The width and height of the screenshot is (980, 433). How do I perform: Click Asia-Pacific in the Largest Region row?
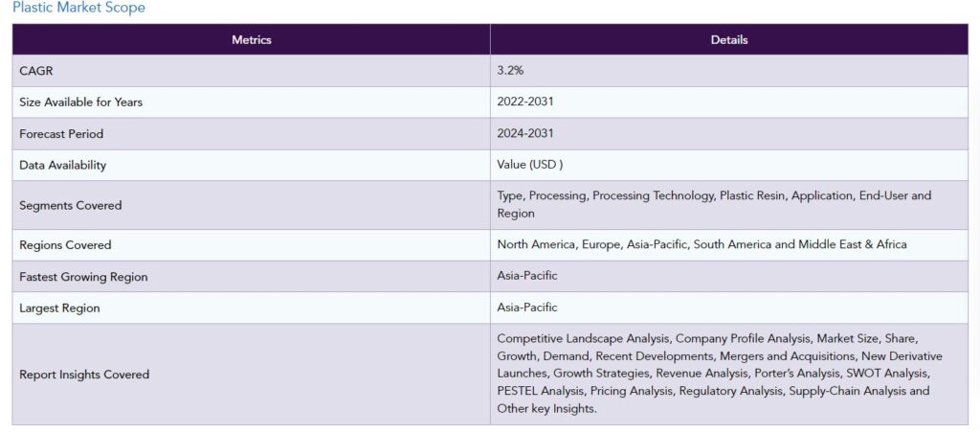[527, 308]
